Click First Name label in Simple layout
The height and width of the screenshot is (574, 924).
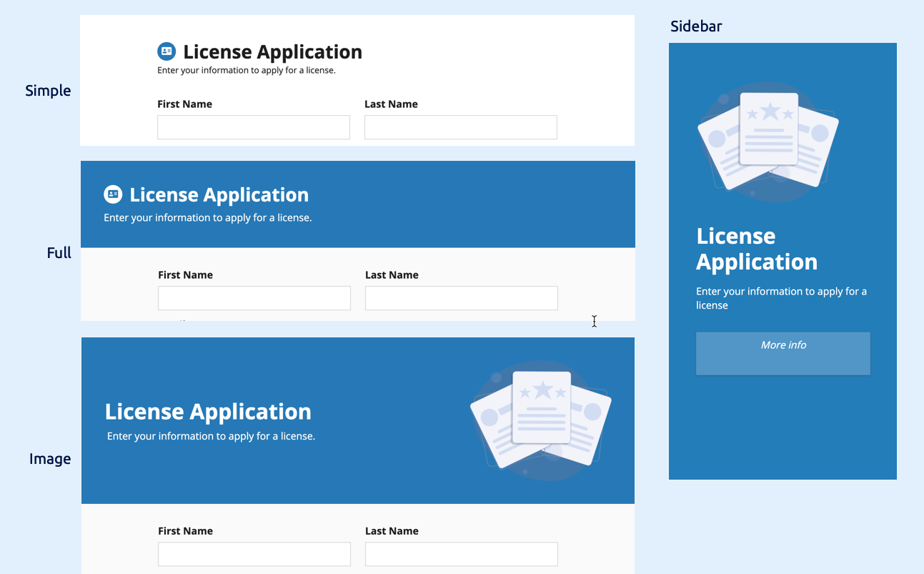(x=184, y=104)
